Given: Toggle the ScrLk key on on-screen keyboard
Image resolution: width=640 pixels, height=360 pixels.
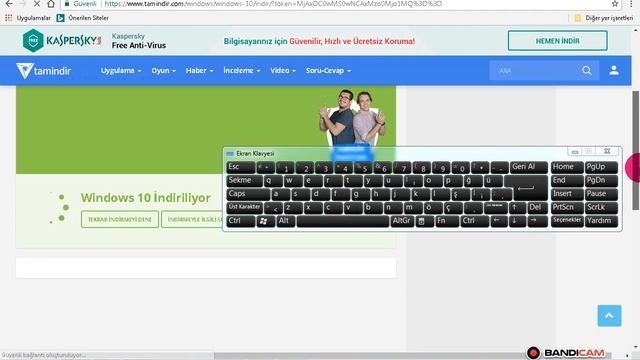Looking at the screenshot, I should tap(601, 207).
